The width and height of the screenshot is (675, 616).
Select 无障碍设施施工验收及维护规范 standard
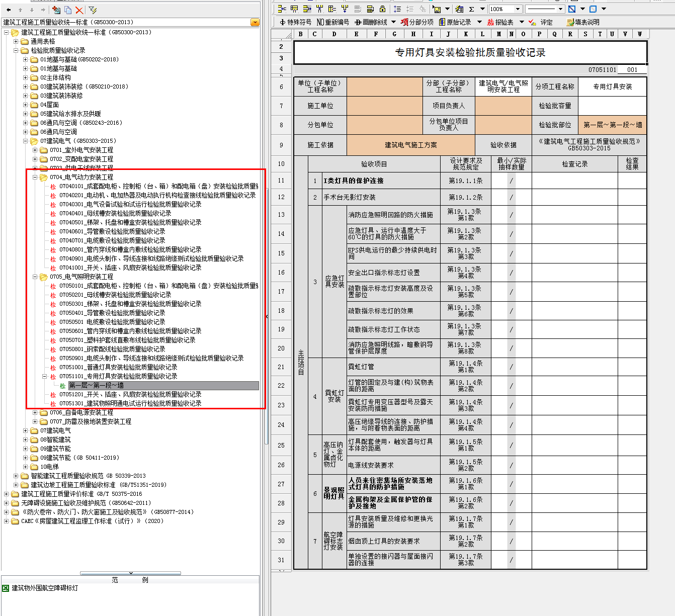(x=86, y=503)
